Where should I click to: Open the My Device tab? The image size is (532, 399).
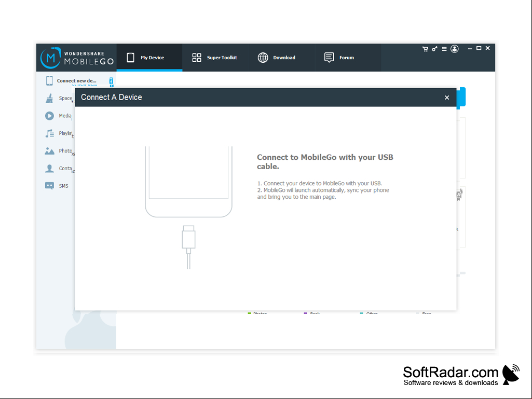click(149, 58)
